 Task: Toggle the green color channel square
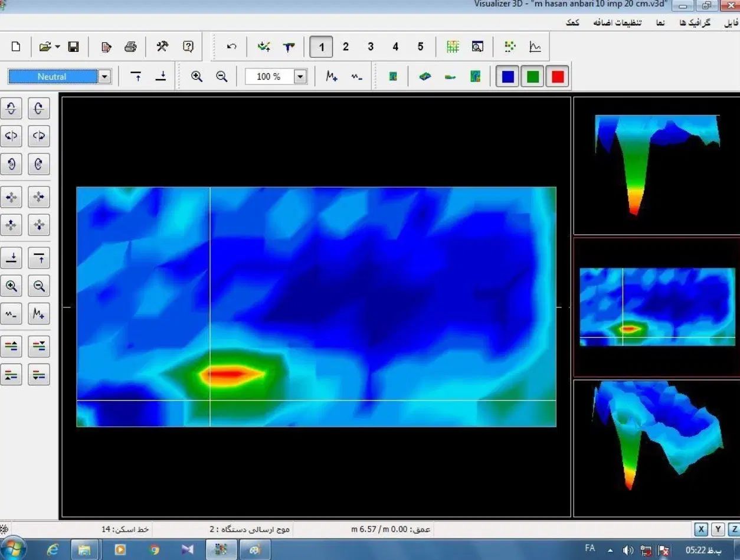point(532,77)
